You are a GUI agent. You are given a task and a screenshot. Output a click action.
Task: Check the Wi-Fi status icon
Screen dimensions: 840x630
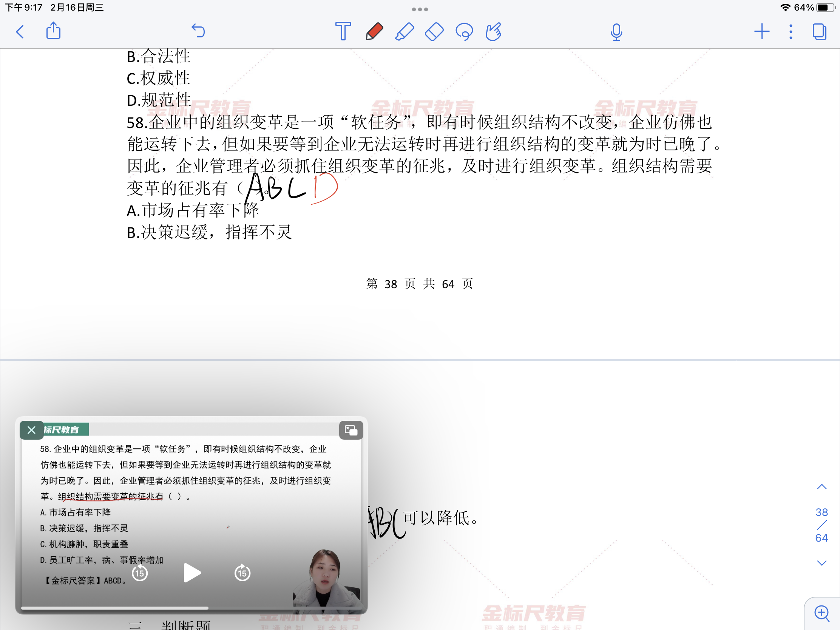(x=785, y=8)
